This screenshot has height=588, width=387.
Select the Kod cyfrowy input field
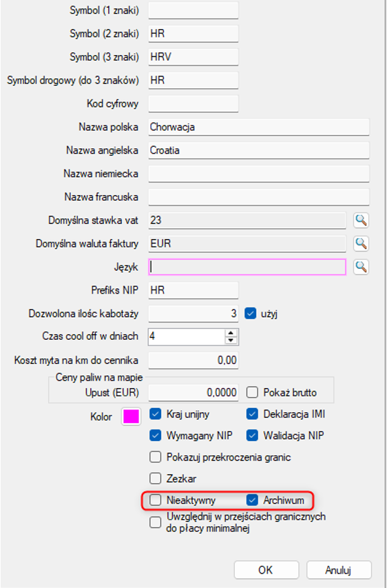[193, 103]
